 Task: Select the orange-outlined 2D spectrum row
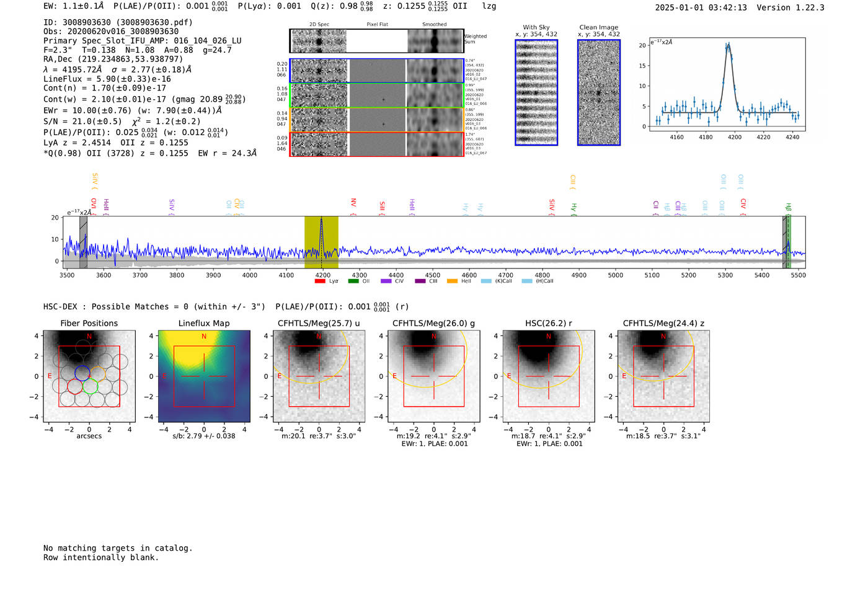[x=376, y=120]
